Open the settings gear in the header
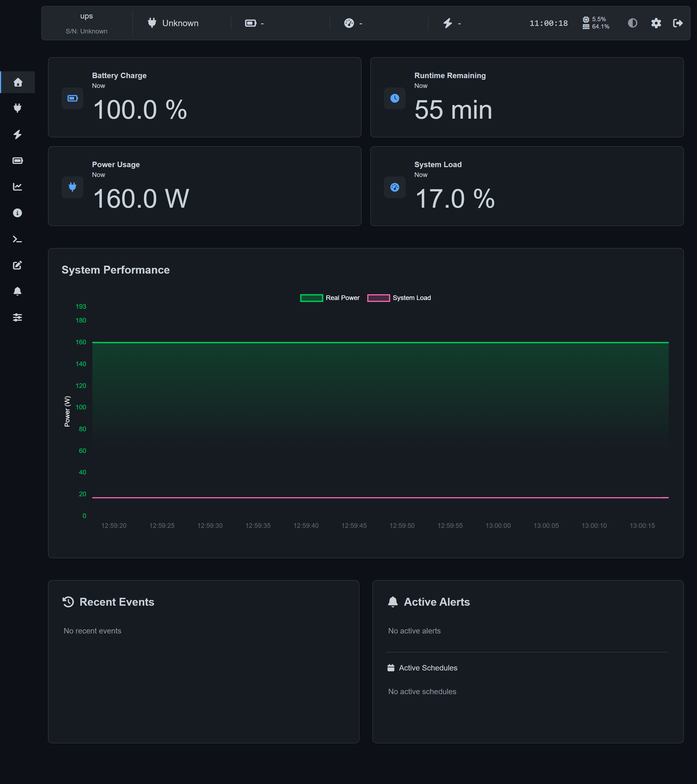 tap(656, 23)
